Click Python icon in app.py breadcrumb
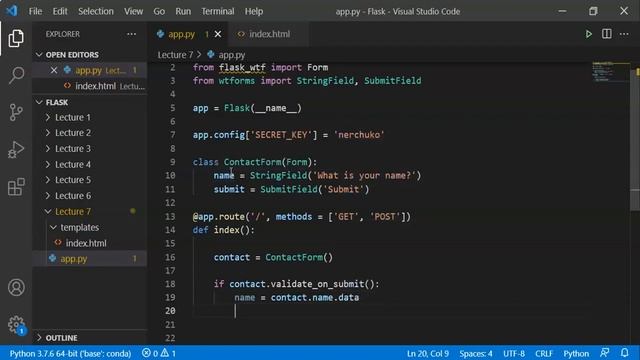This screenshot has height=360, width=640. (211, 54)
